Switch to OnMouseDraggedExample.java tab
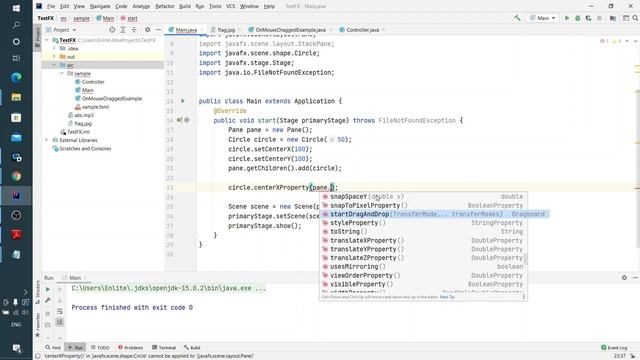The width and height of the screenshot is (640, 360). click(x=290, y=30)
